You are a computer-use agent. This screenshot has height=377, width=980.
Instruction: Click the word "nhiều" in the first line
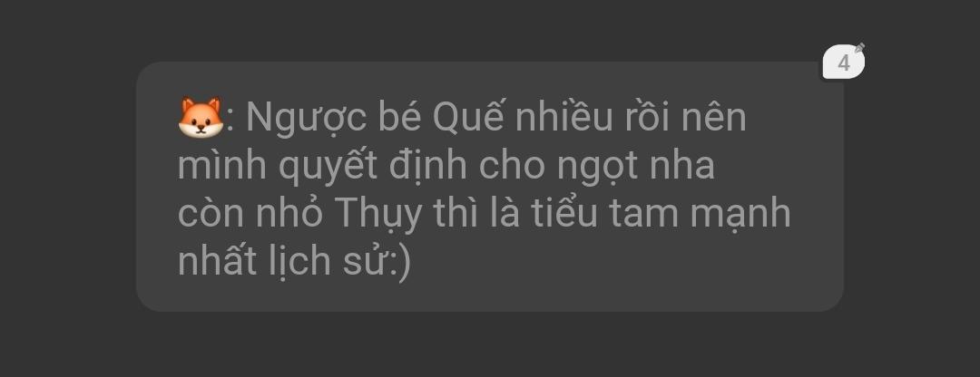click(x=563, y=118)
